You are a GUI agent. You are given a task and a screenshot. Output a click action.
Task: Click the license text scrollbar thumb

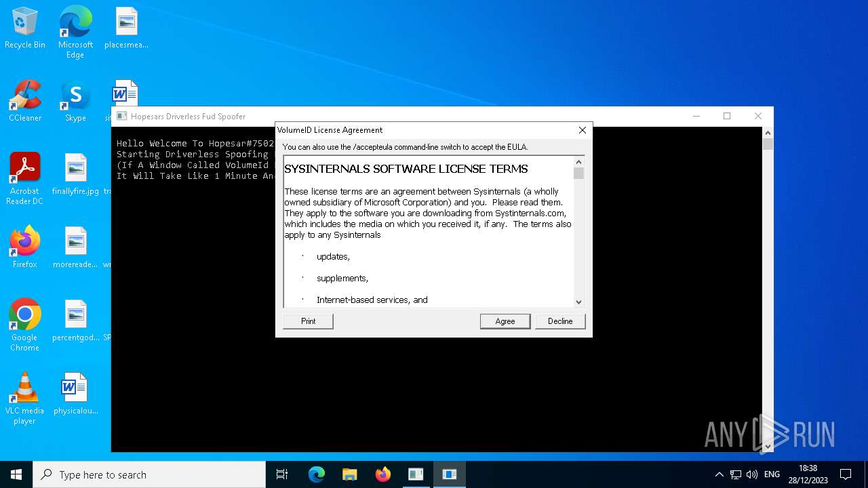click(x=578, y=174)
